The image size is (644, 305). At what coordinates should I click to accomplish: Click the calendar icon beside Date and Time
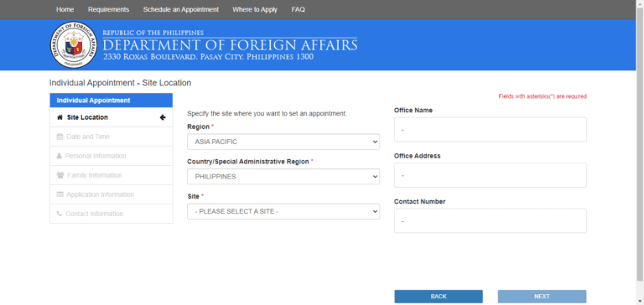pyautogui.click(x=60, y=137)
